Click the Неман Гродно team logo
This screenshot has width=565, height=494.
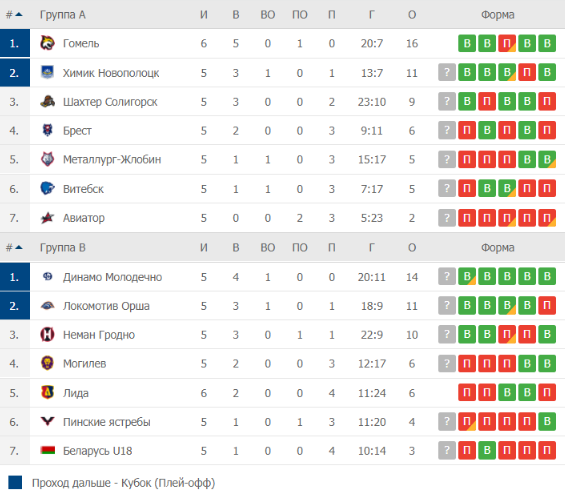click(47, 334)
